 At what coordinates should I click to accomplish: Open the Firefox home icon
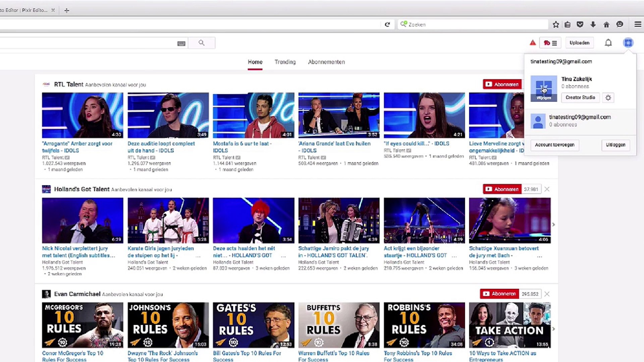[606, 24]
